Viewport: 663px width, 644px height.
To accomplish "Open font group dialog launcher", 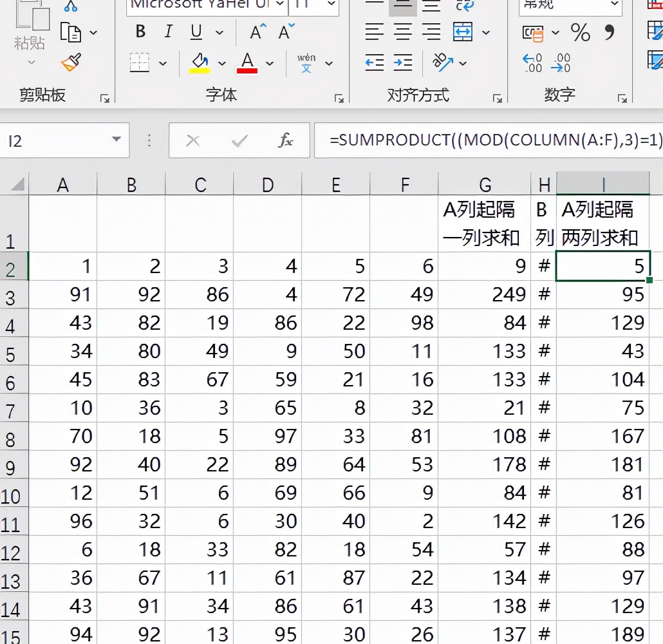I will pos(339,99).
